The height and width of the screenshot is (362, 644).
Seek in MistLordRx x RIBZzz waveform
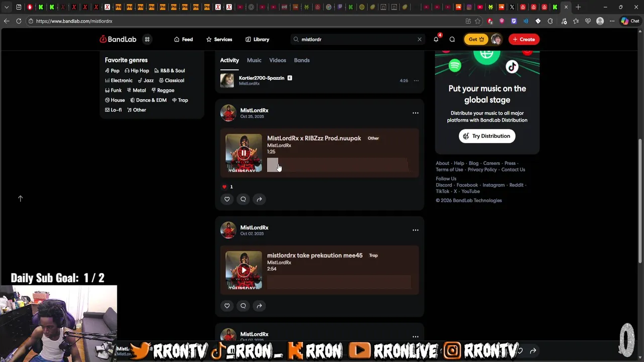(339, 165)
